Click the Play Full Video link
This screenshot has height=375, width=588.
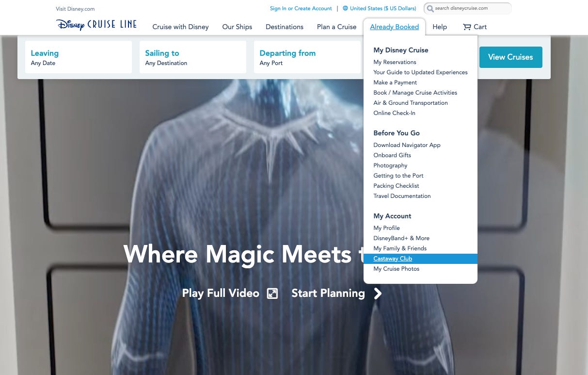221,293
